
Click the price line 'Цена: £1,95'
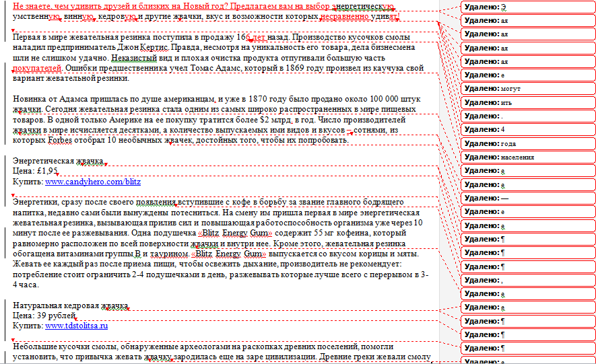(35, 171)
